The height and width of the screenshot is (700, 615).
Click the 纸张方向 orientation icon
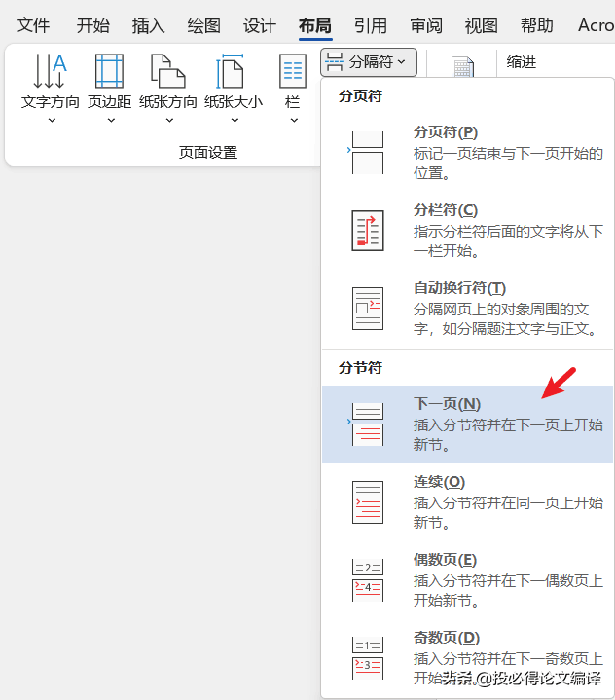click(x=167, y=70)
